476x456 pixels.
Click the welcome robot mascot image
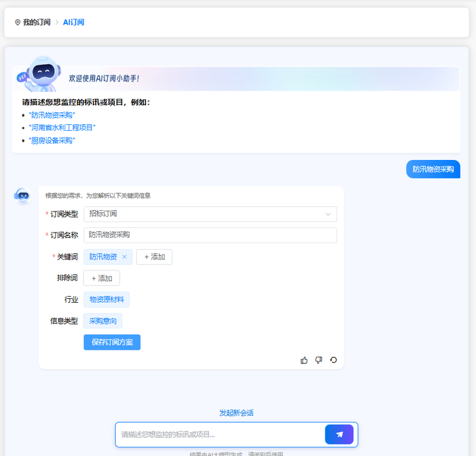[x=40, y=74]
